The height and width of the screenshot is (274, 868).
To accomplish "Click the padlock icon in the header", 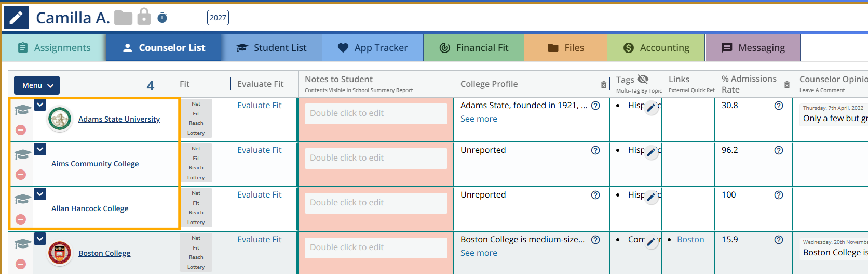I will (x=144, y=17).
